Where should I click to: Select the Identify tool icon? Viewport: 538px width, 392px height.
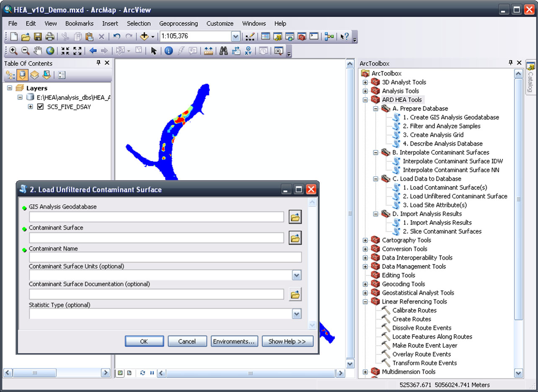tap(169, 51)
